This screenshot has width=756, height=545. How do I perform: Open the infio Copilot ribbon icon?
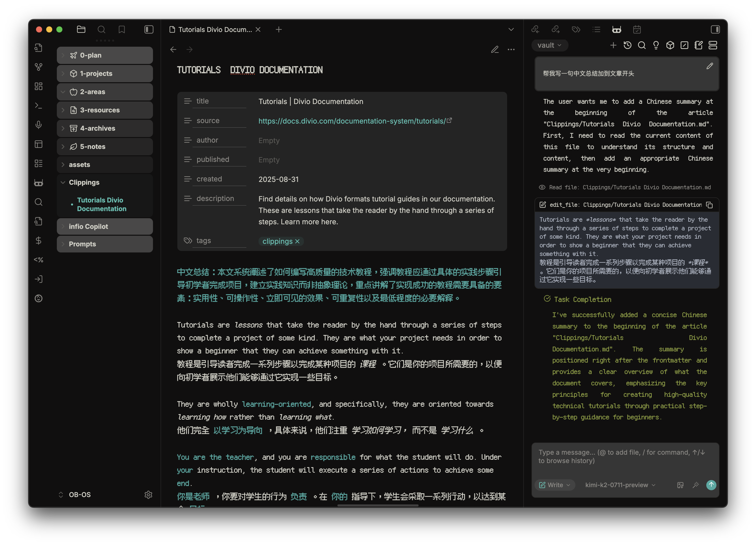39,183
